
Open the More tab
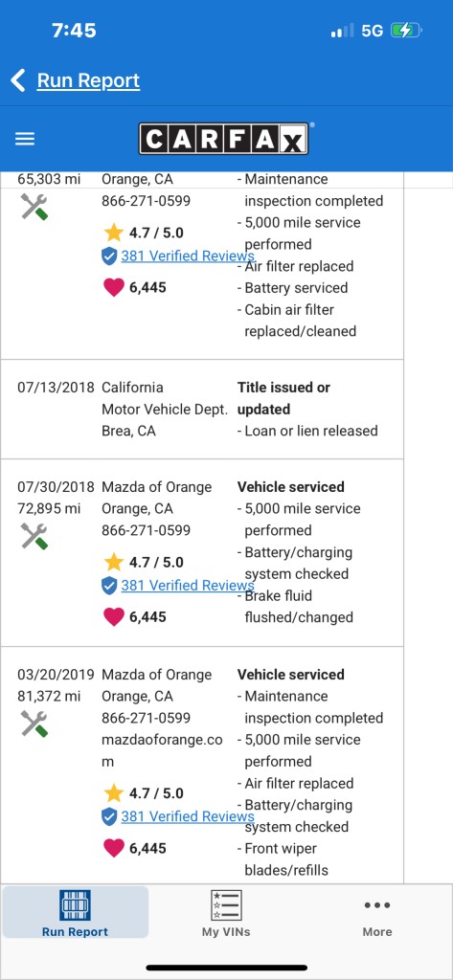[x=377, y=918]
